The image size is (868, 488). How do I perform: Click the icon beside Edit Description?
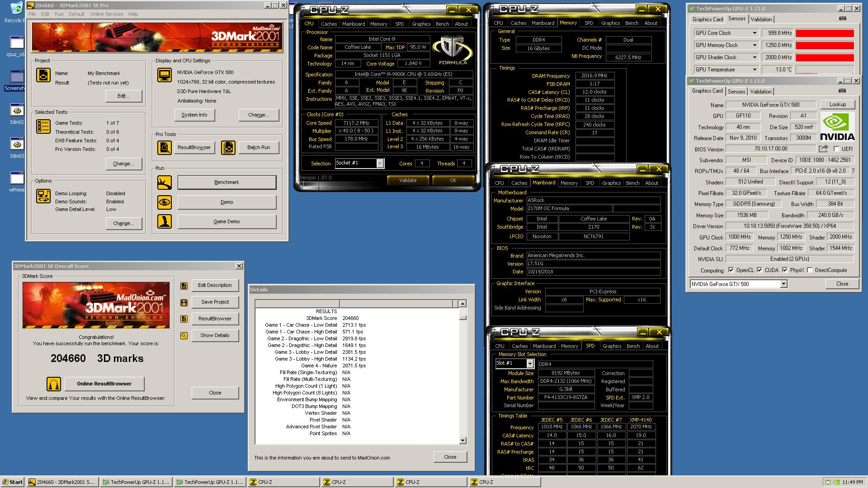point(184,286)
